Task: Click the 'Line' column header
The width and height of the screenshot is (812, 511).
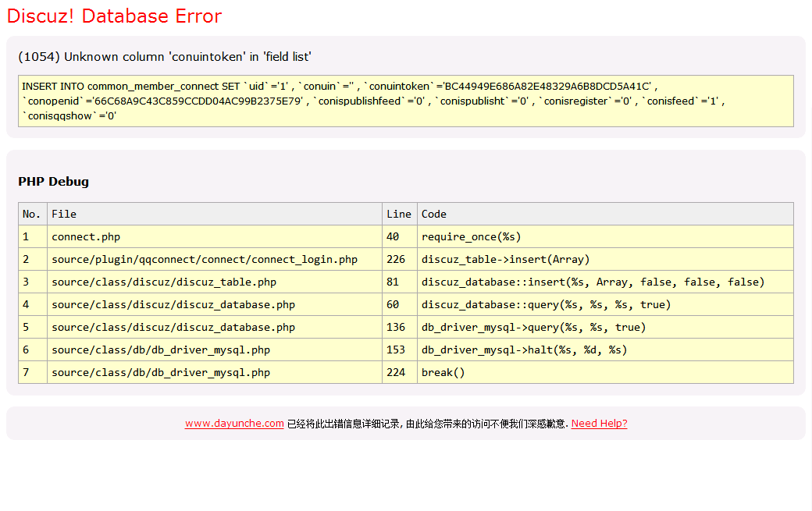Action: [x=400, y=214]
